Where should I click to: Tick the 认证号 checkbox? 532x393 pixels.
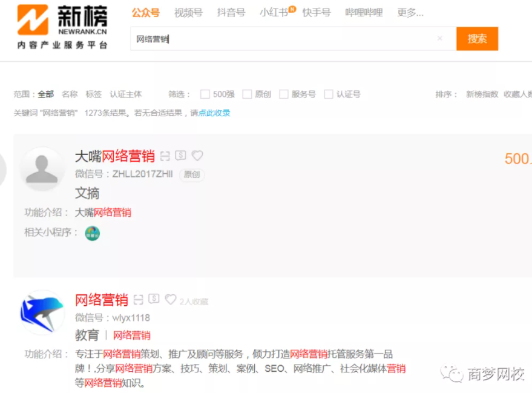[329, 94]
